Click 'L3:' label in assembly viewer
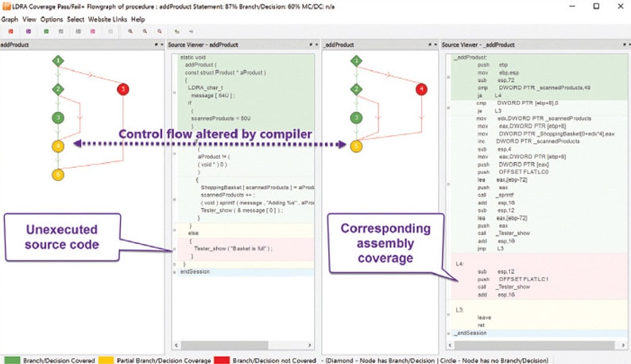631x364 pixels. tap(459, 310)
